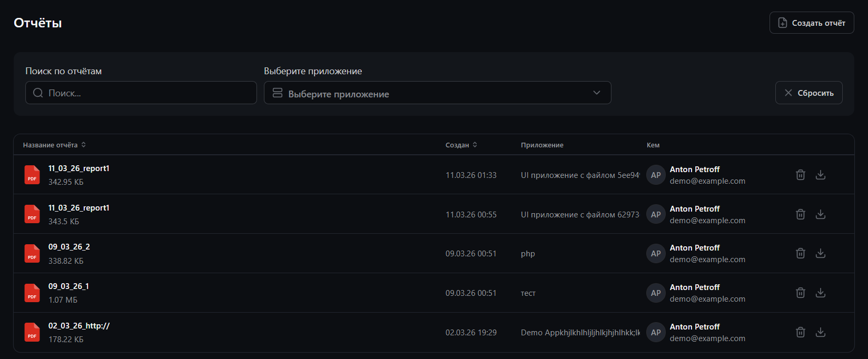Download the 1.07 МБ report

pyautogui.click(x=821, y=293)
